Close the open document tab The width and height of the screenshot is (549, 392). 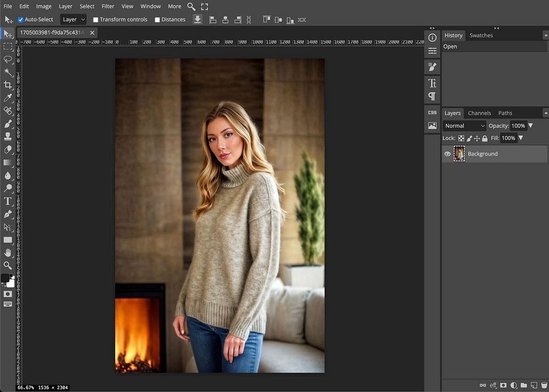(x=92, y=33)
